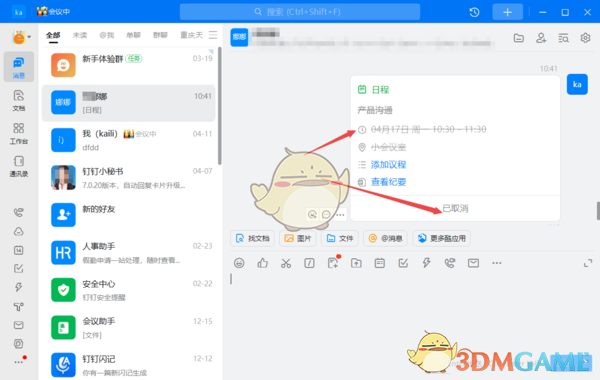Click the 文件 quick button
The image size is (600, 380).
pyautogui.click(x=340, y=238)
